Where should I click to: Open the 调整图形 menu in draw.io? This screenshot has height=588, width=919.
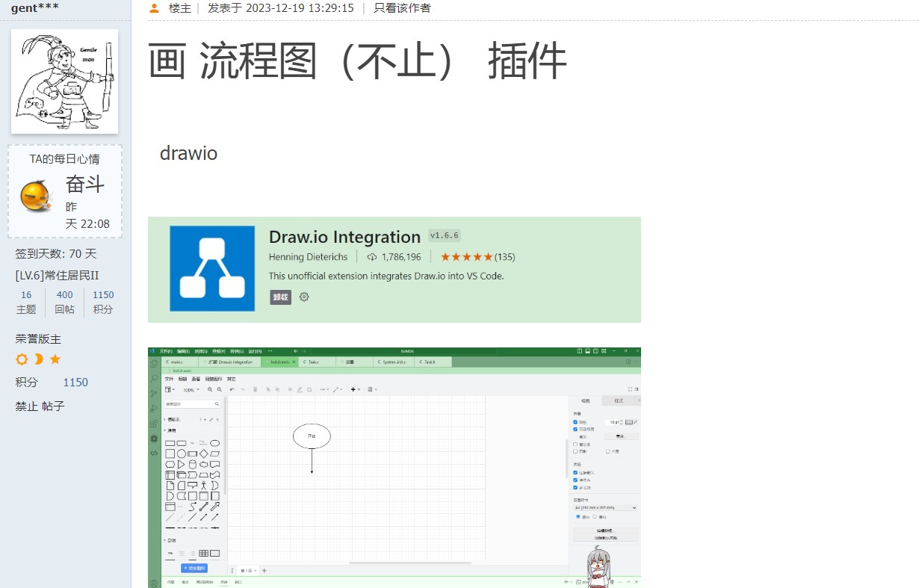click(214, 379)
